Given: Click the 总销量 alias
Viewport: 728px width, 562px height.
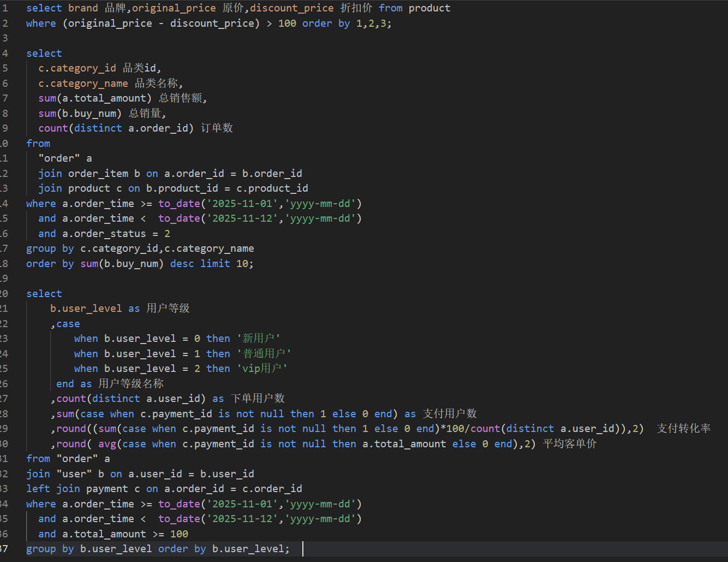Looking at the screenshot, I should click(x=145, y=114).
